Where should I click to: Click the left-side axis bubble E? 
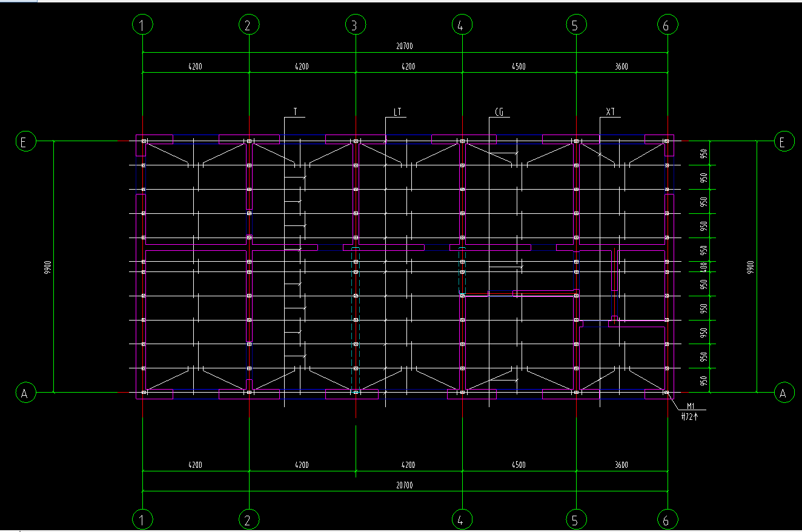pos(25,142)
